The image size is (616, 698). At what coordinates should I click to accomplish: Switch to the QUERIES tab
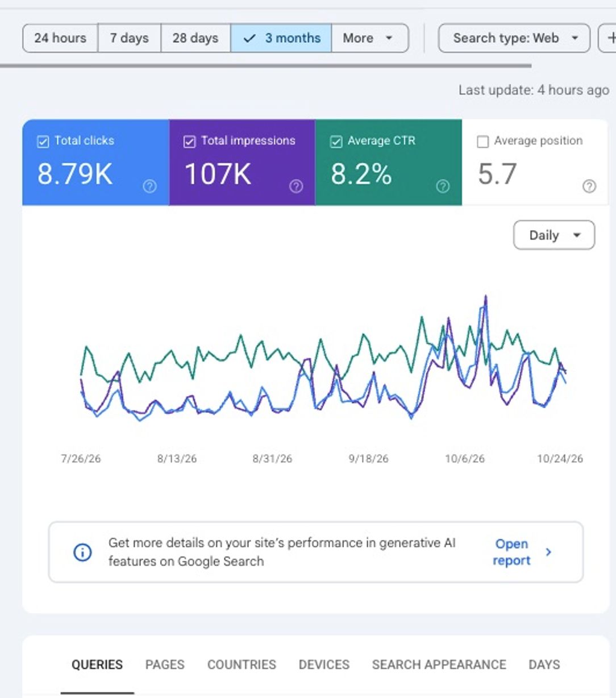pyautogui.click(x=97, y=664)
